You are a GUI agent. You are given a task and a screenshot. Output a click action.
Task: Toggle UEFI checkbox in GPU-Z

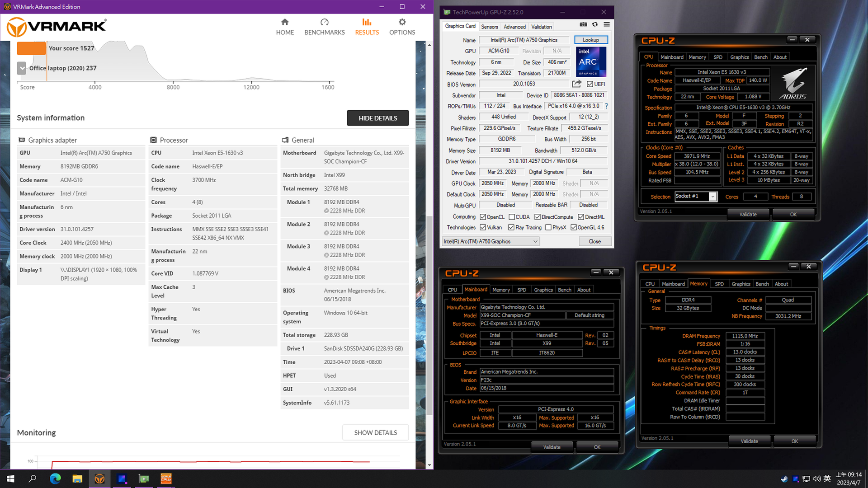pyautogui.click(x=590, y=84)
